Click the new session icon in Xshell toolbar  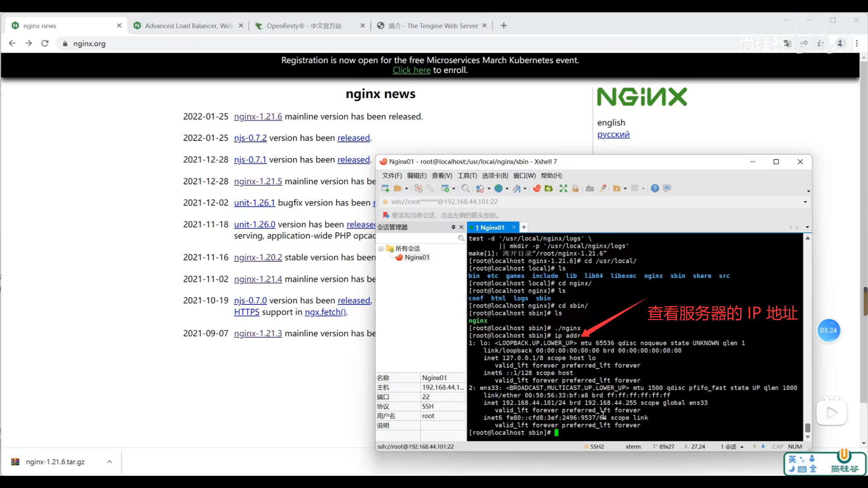[x=385, y=188]
